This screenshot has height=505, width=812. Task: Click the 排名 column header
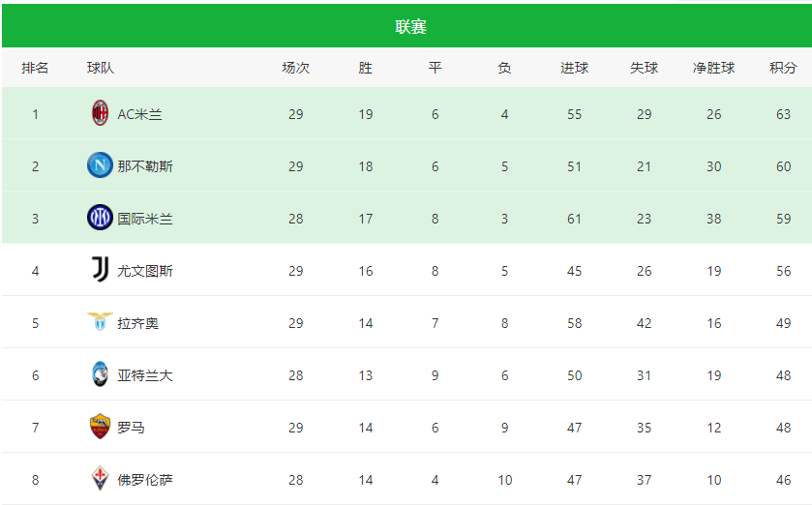tap(35, 68)
